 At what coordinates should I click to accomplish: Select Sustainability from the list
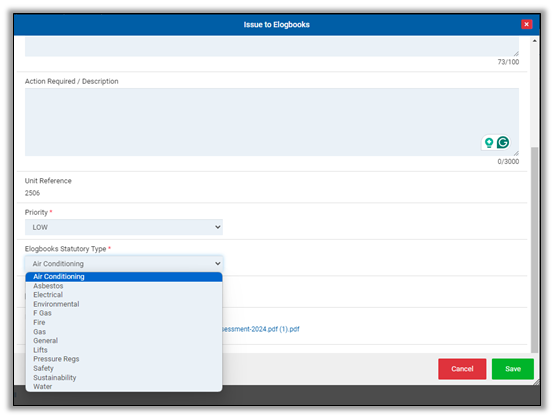[x=55, y=377]
